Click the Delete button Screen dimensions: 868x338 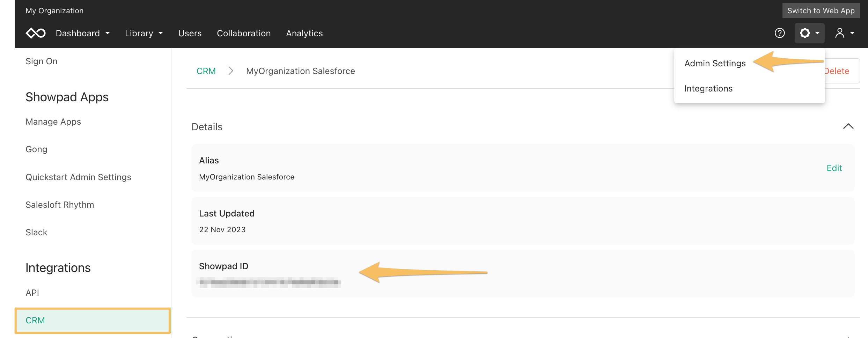click(x=837, y=71)
